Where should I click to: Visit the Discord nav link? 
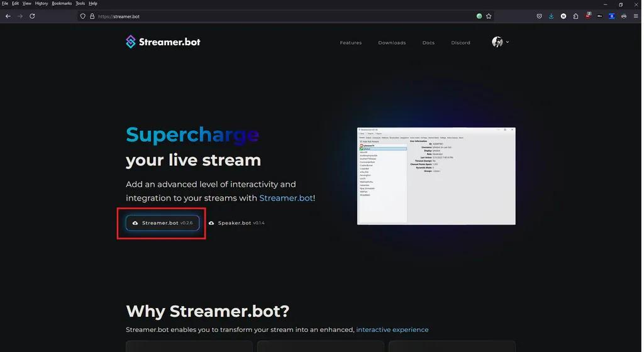coord(460,43)
